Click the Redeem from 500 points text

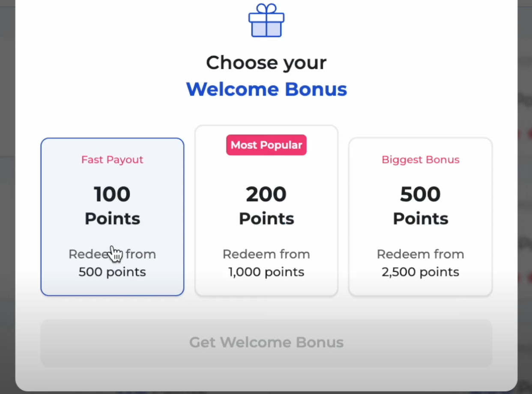point(112,263)
